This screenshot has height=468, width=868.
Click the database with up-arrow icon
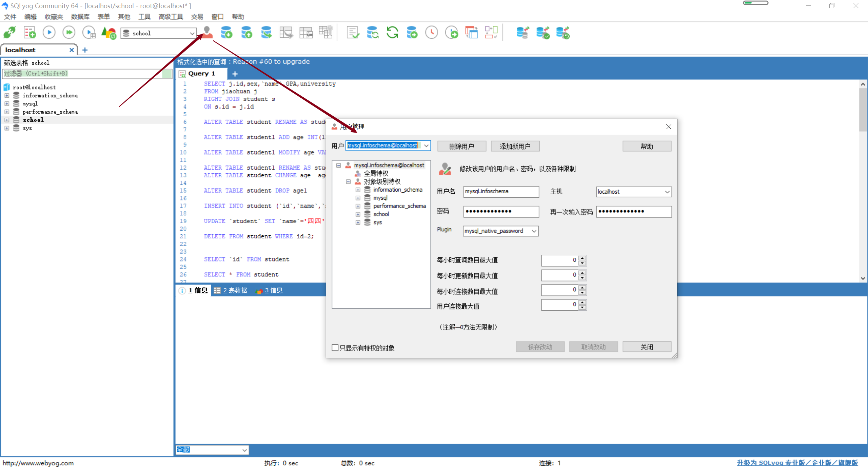[x=246, y=33]
